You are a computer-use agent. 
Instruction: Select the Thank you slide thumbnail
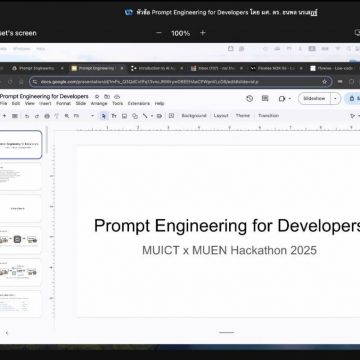pyautogui.click(x=20, y=209)
